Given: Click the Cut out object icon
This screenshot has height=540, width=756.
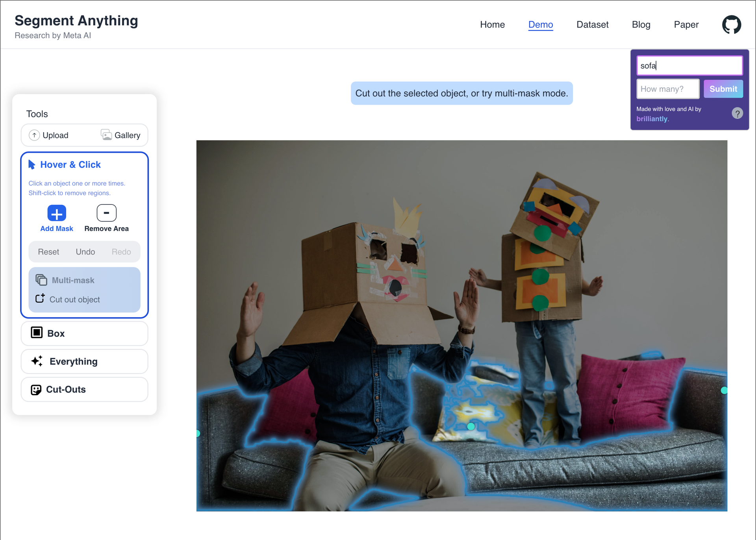Looking at the screenshot, I should point(40,298).
